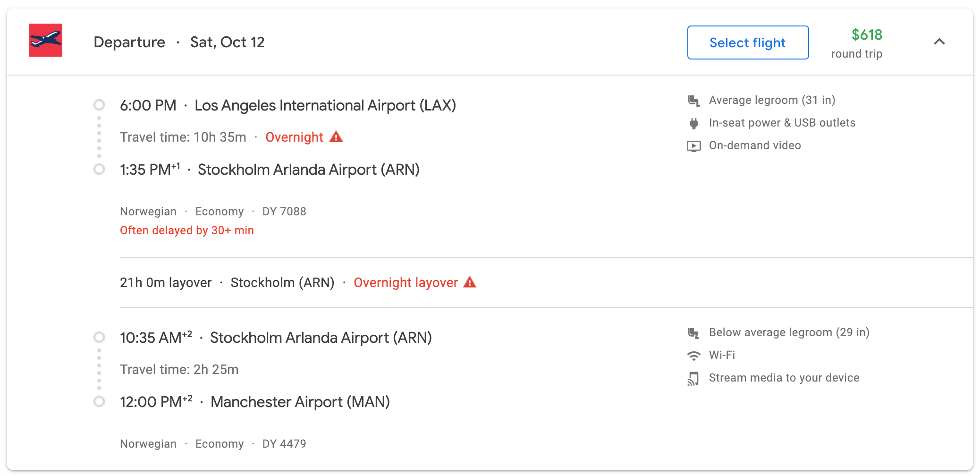980x476 pixels.
Task: Click the Overnight layover warning triangle
Action: point(470,282)
